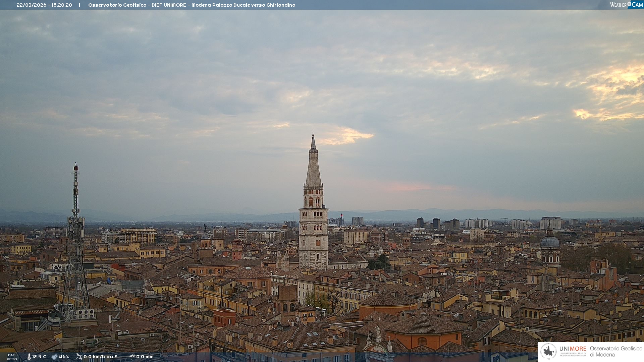Click the humidity water drops icon
The width and height of the screenshot is (644, 362).
click(x=54, y=357)
